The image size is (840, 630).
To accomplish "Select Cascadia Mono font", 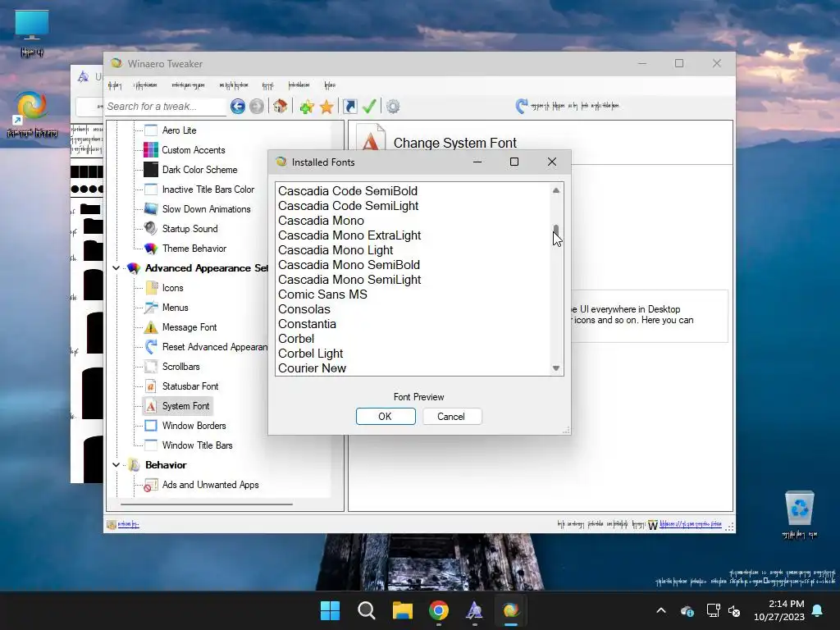I will click(321, 221).
